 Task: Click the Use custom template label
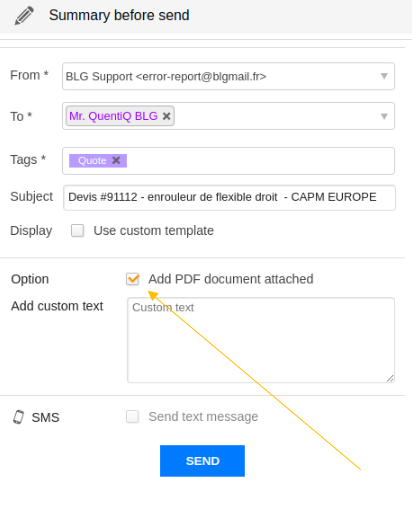[153, 231]
